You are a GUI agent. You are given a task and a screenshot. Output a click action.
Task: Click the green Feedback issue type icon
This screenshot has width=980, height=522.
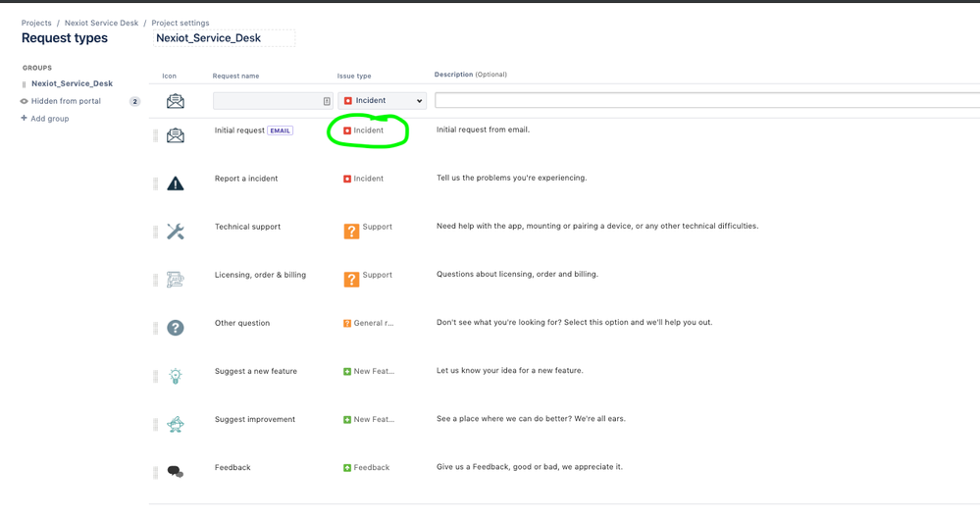(347, 468)
